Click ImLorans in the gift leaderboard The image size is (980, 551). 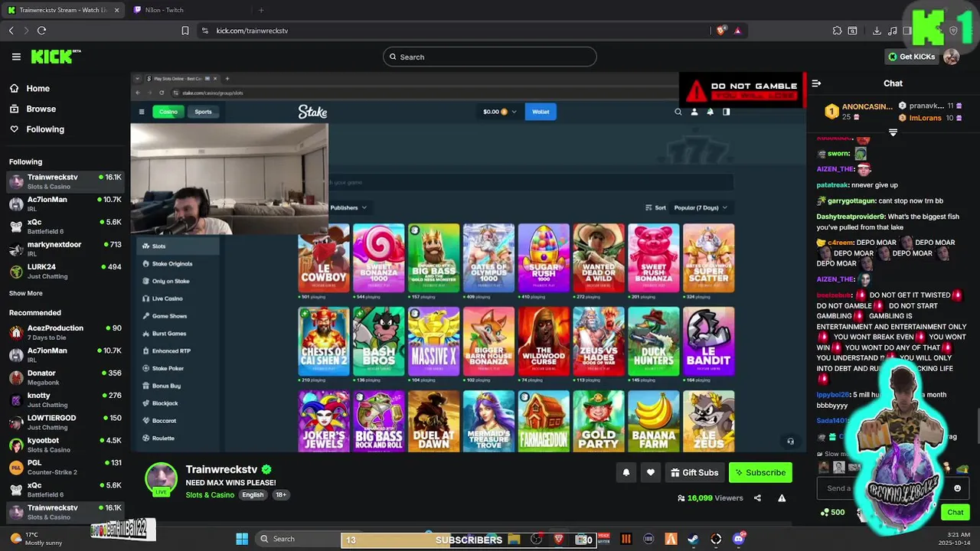pos(926,118)
